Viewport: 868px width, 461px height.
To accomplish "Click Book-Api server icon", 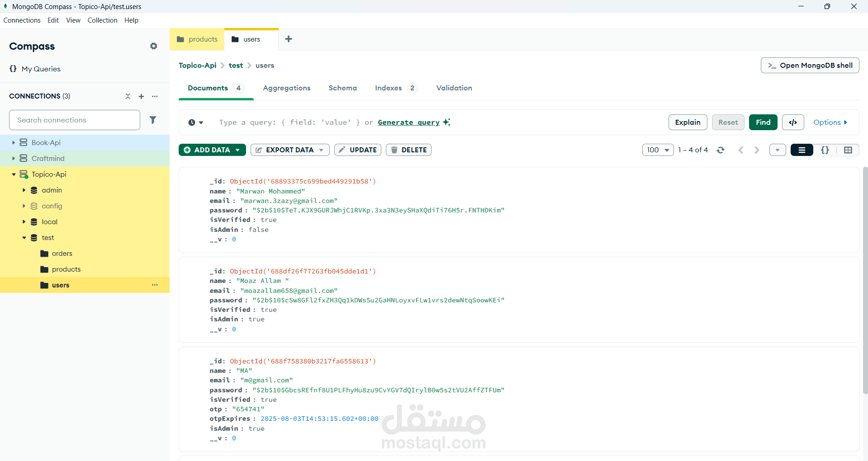I will 24,142.
